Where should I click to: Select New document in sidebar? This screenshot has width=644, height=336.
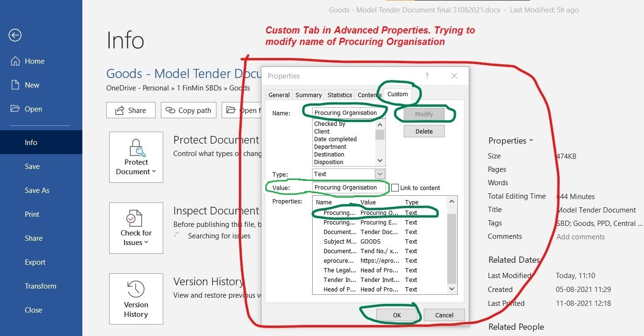[x=32, y=85]
